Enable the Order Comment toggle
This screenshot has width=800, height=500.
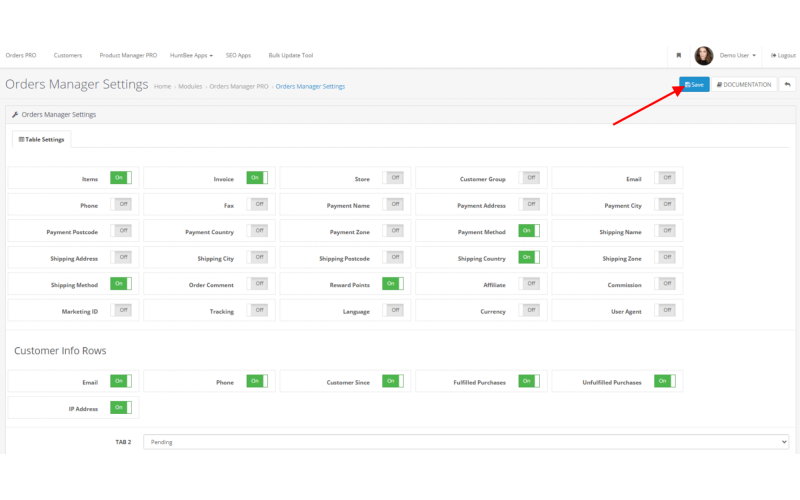257,284
